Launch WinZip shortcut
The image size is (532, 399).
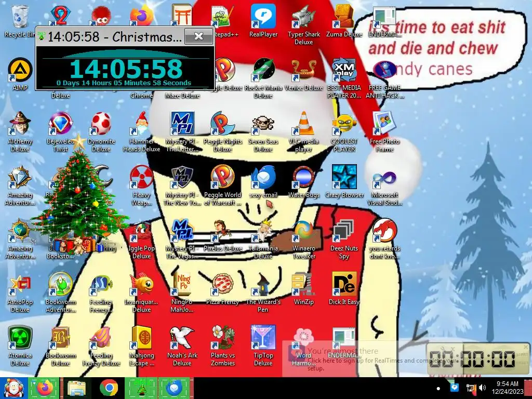coord(303,289)
